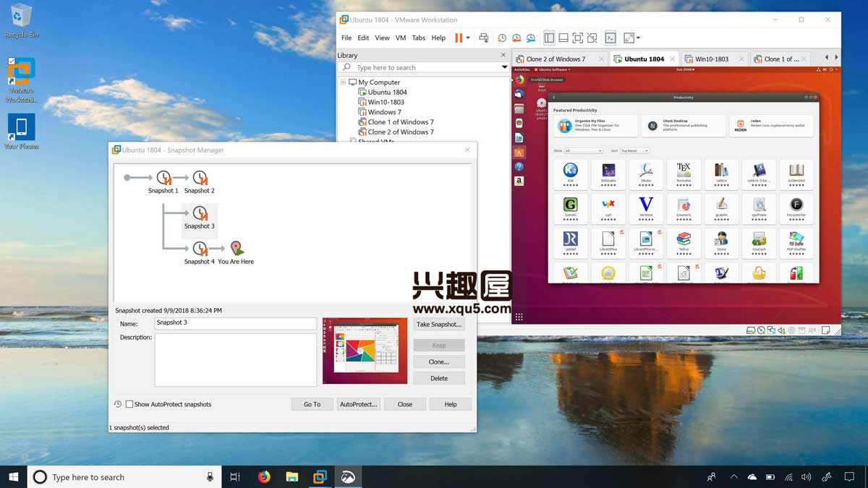The image size is (868, 488).
Task: Click the AutoProtect... button
Action: point(359,404)
